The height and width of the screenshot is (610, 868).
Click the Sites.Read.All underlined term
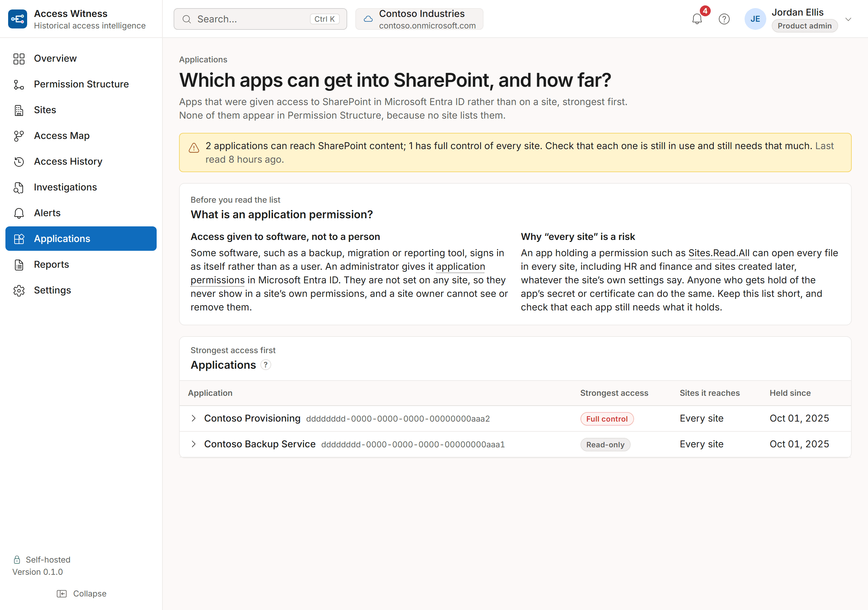click(x=719, y=253)
